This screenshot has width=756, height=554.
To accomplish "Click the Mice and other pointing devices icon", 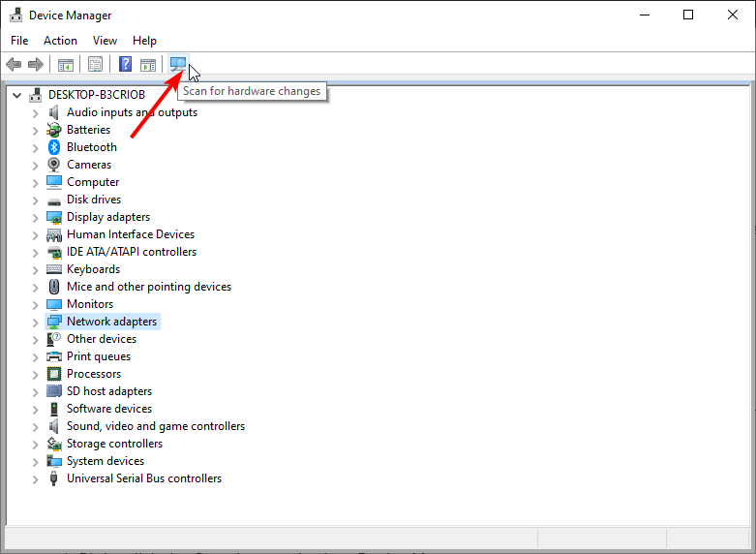I will click(53, 287).
